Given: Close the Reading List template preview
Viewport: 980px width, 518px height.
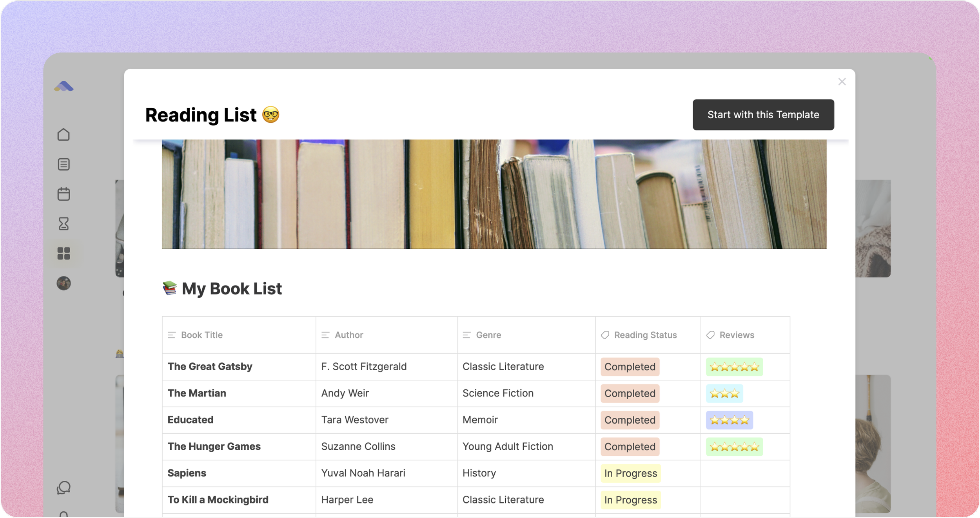Looking at the screenshot, I should coord(842,82).
